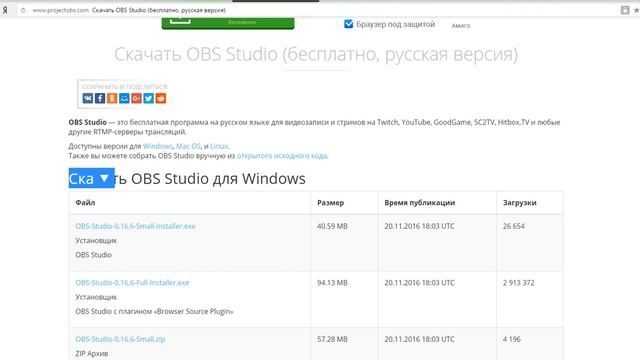Screen dimensions: 640x360
Task: Click 'OBS Studio с плагином Browser Source Plugin' text
Action: pos(155,311)
